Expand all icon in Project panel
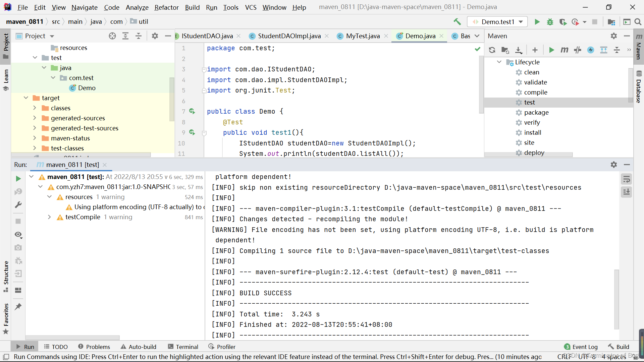Screen dimensions: 644x362 [x=125, y=36]
